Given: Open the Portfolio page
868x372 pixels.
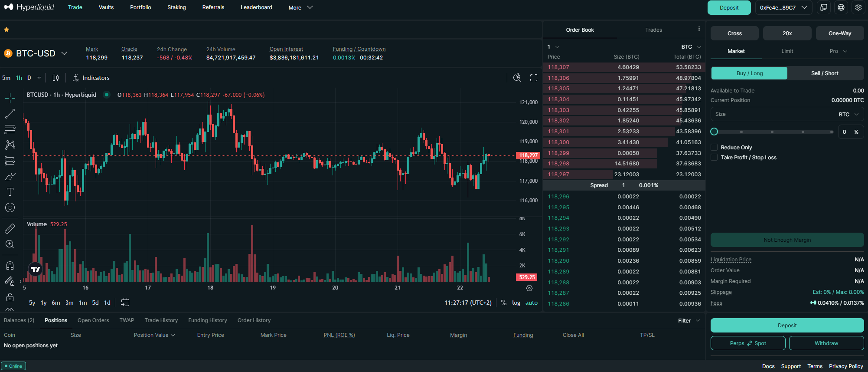Looking at the screenshot, I should [x=140, y=7].
